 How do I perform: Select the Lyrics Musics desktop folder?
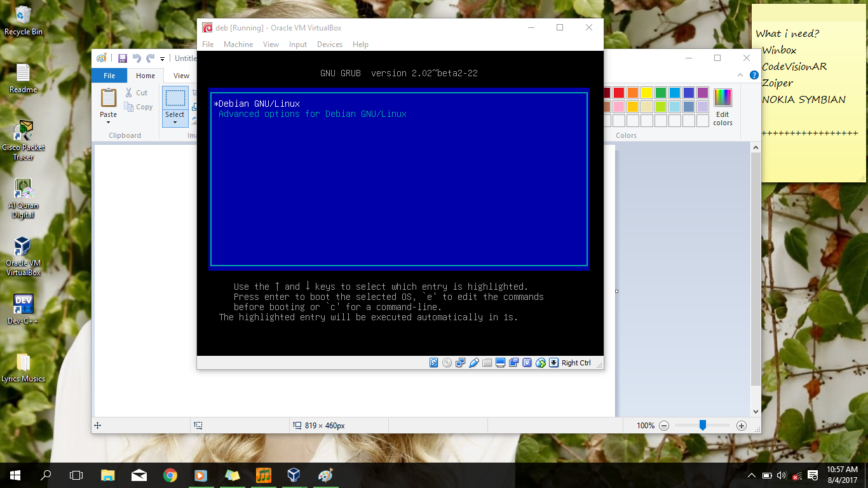pyautogui.click(x=23, y=368)
